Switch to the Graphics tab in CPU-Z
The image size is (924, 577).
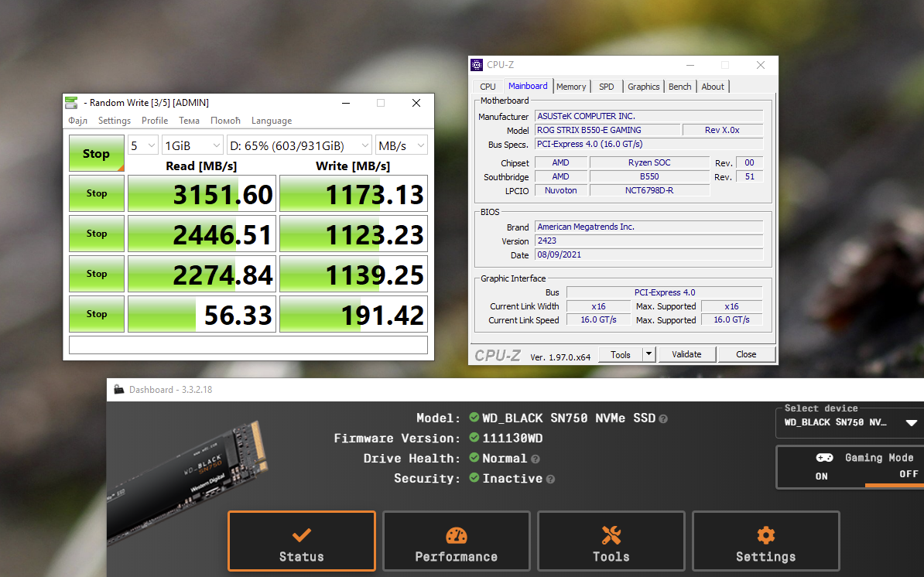tap(644, 87)
